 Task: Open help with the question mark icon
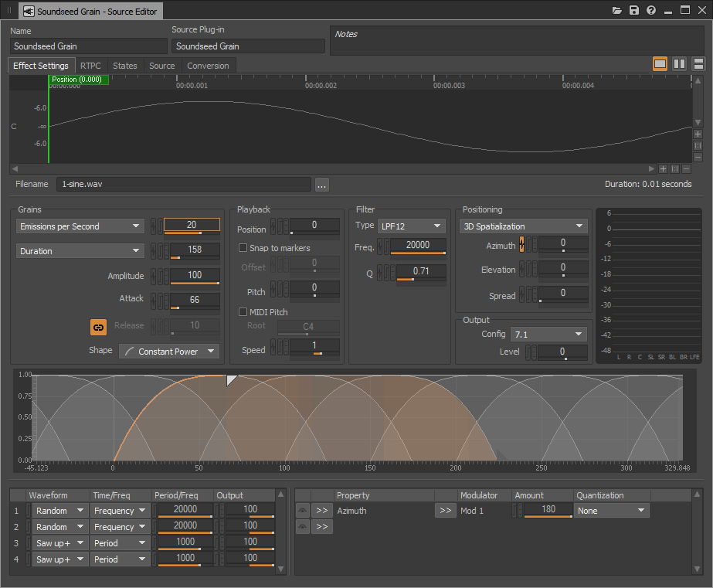[x=651, y=11]
